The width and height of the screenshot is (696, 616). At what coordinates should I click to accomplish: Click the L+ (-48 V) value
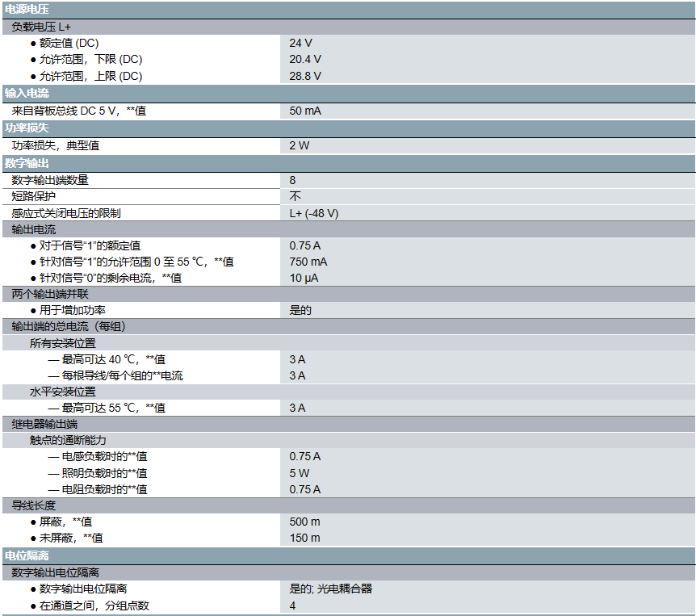tap(314, 213)
